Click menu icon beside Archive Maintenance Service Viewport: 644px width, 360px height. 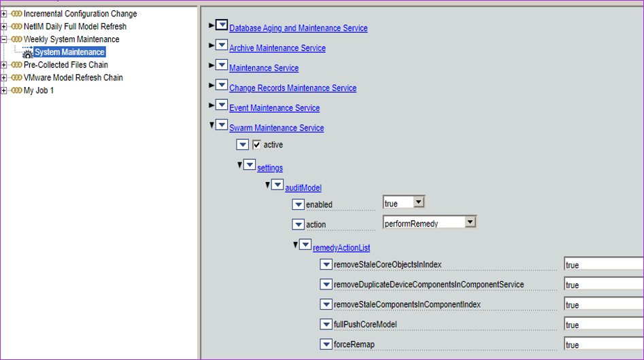[x=222, y=46]
